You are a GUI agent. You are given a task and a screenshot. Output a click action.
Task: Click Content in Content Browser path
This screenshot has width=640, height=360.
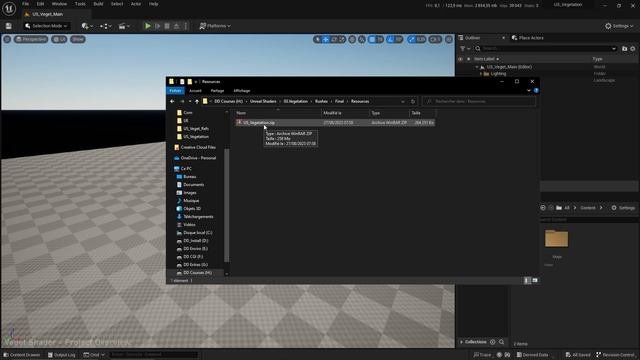[588, 208]
